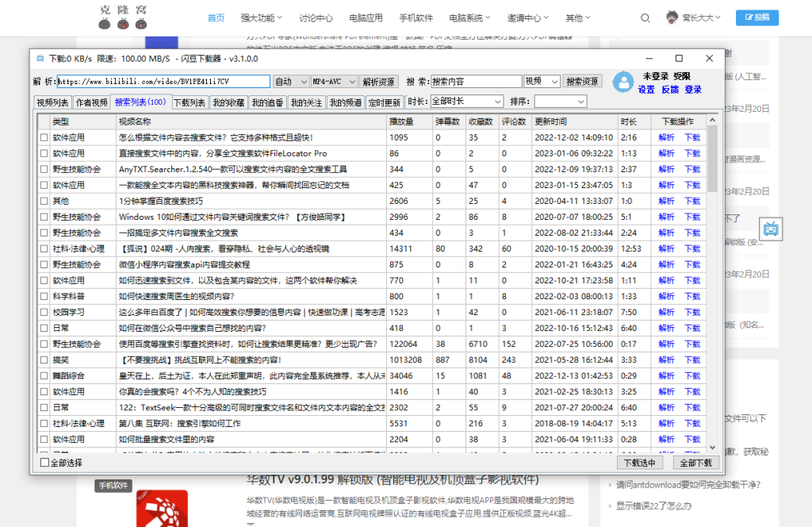
Task: Tick checkbox for 如何批量搜索文件里的内容 row
Action: click(x=44, y=440)
